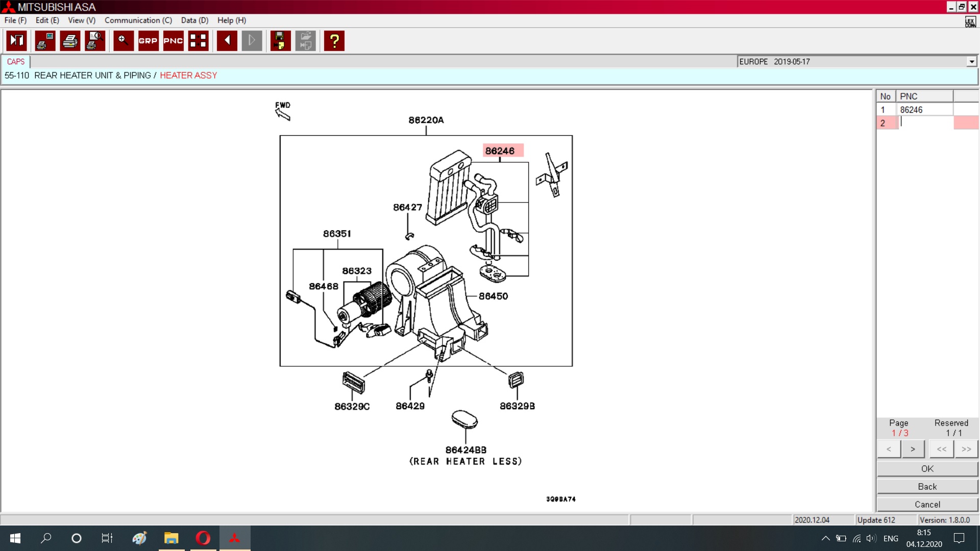Open print preview with magnifier icon

coord(95,41)
